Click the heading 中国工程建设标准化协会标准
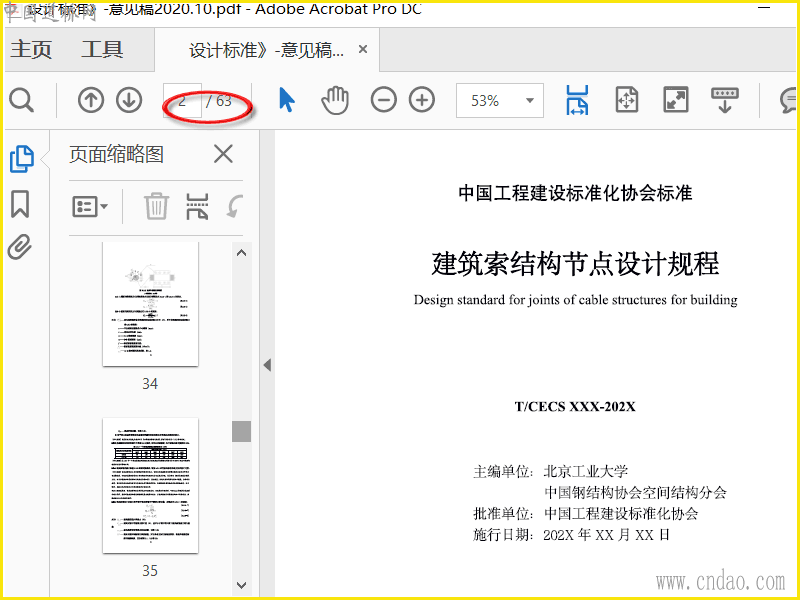 575,193
